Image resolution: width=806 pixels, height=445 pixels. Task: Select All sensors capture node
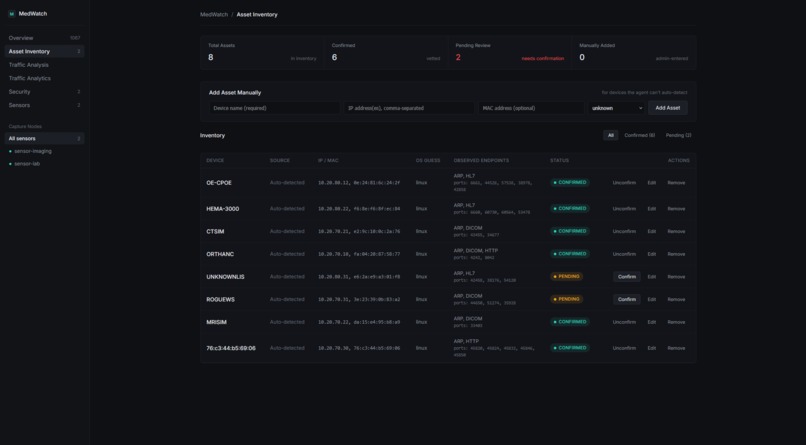pos(44,138)
